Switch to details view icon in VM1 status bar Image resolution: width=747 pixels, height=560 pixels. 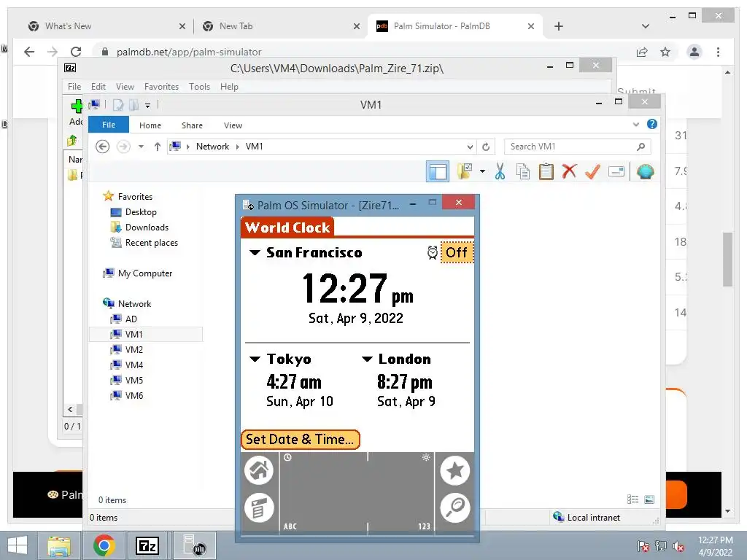click(x=632, y=499)
